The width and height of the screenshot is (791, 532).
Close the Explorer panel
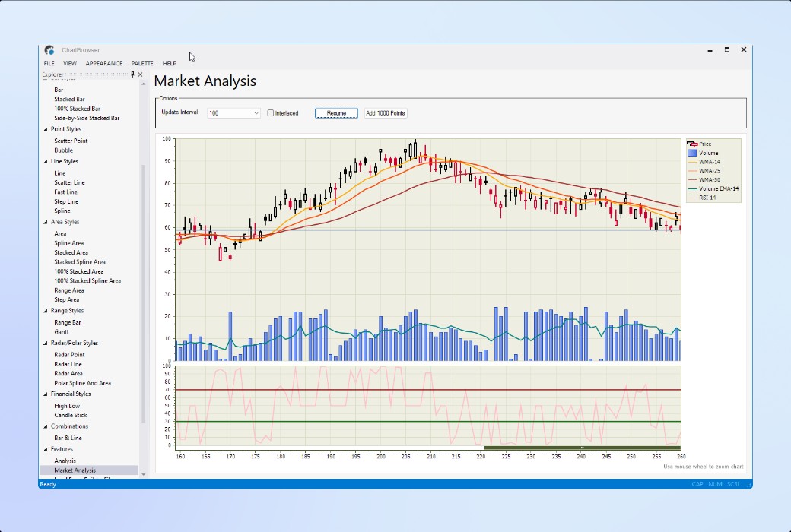(x=140, y=74)
